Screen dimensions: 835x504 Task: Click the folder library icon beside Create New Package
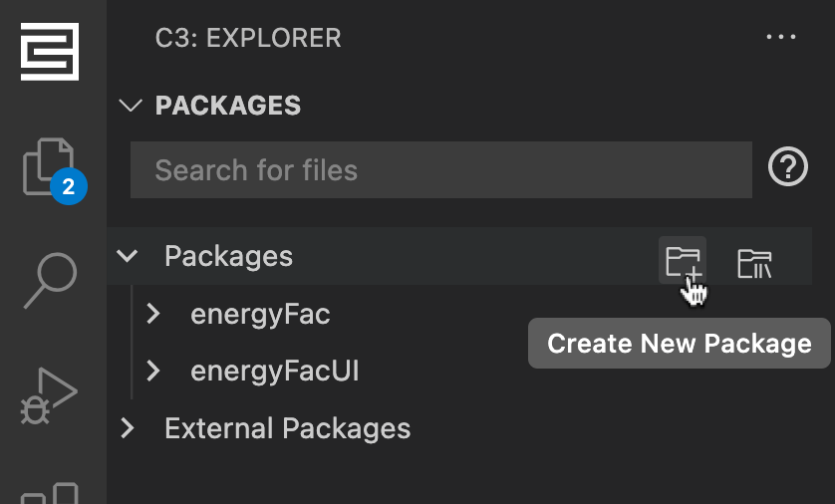[754, 263]
